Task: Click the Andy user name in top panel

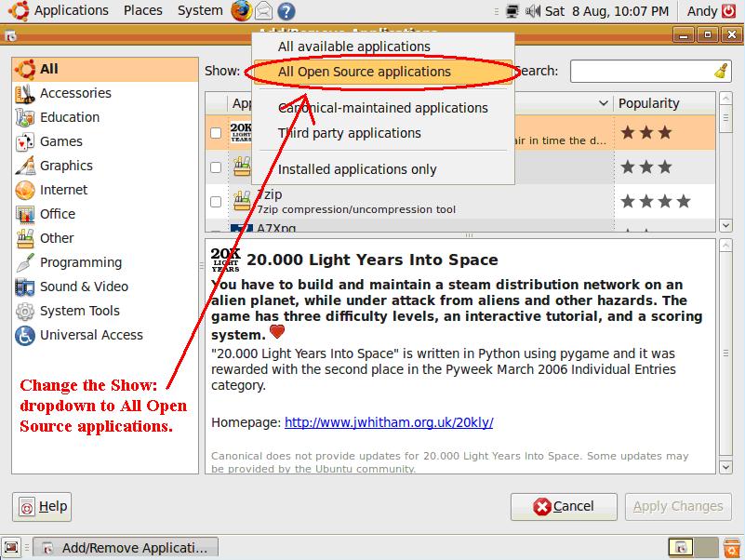Action: point(702,11)
